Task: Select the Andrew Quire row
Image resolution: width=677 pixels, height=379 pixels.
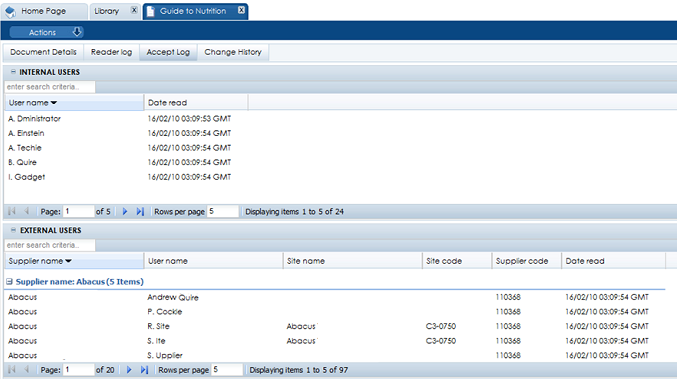Action: pyautogui.click(x=335, y=297)
